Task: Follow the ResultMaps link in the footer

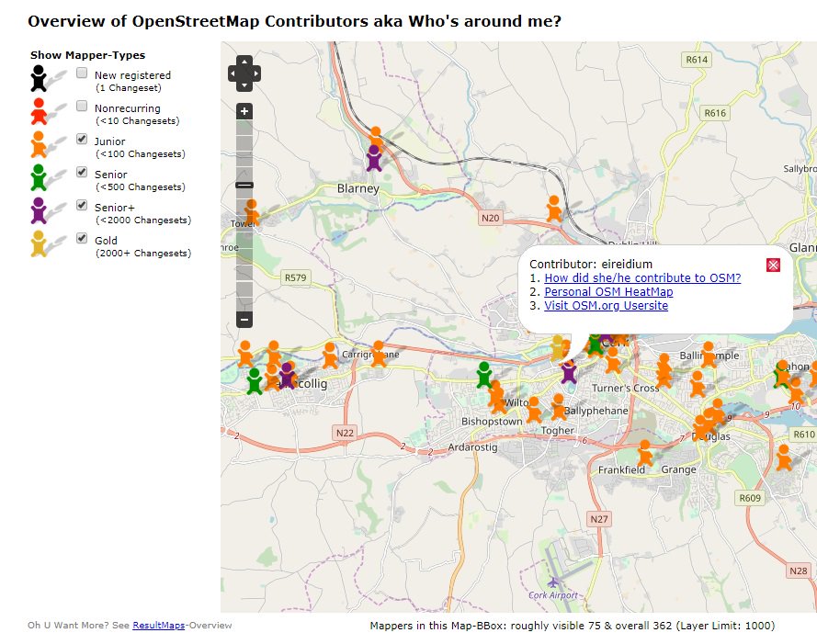Action: click(x=158, y=626)
